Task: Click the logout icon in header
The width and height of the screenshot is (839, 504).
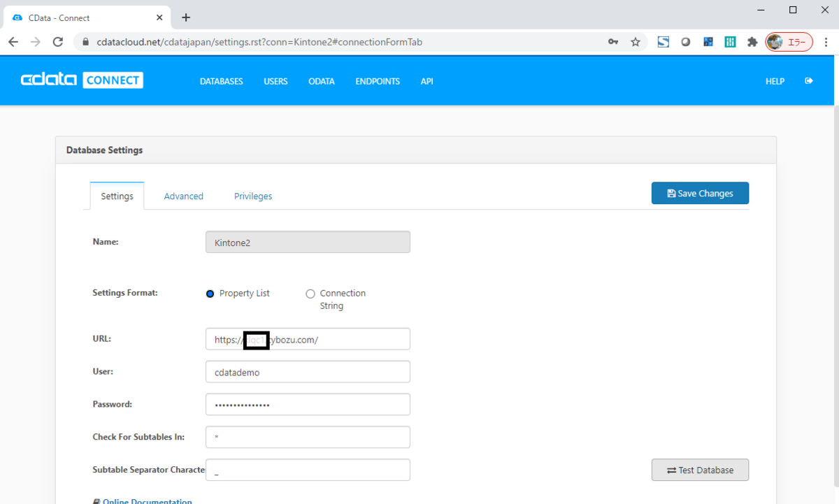Action: [x=809, y=81]
